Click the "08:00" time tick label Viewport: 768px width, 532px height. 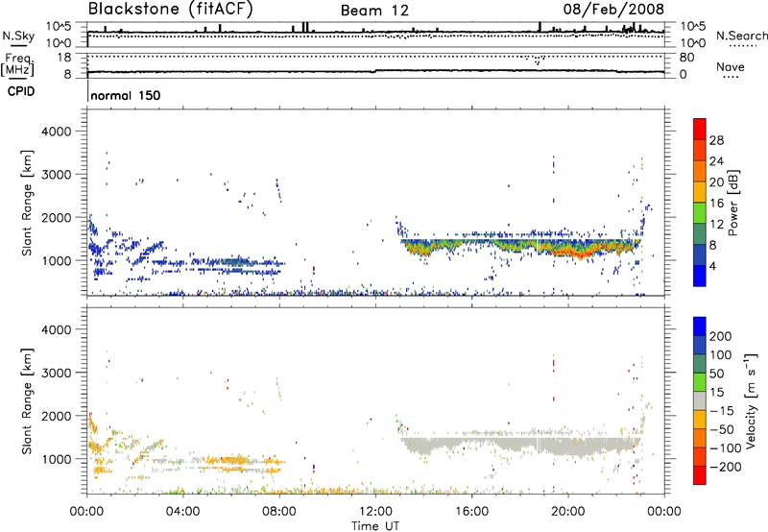click(279, 512)
